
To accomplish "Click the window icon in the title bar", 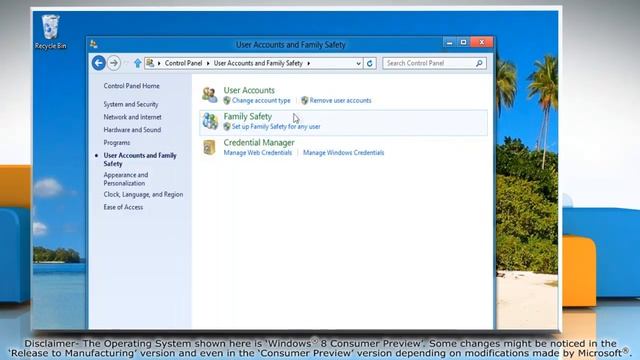I will click(x=94, y=44).
